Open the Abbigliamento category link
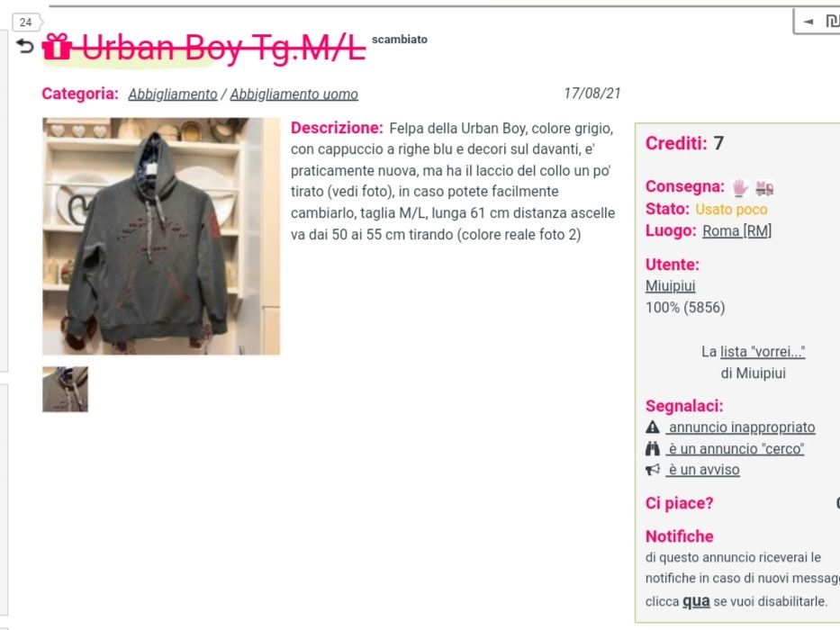Screen dimensions: 840x630 (x=173, y=94)
